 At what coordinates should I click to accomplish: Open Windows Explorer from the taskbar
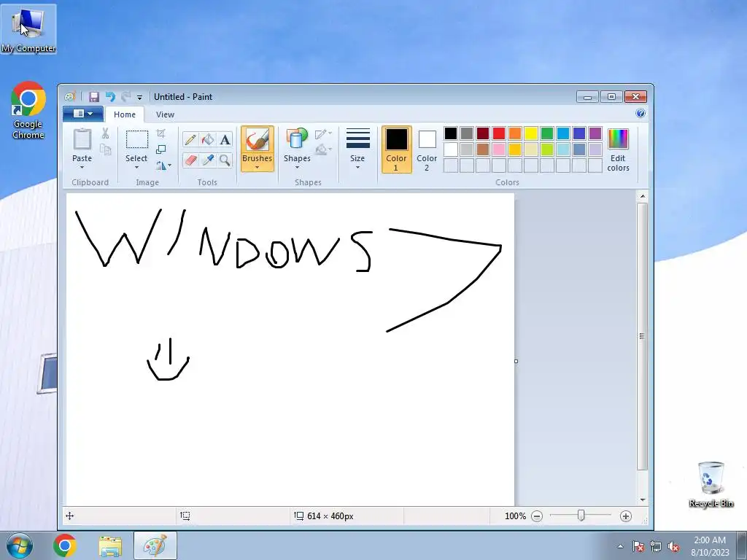click(110, 546)
